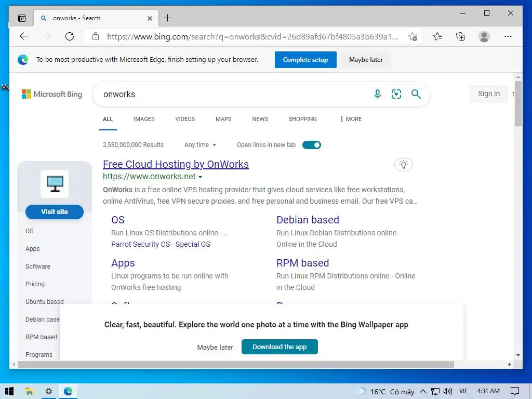The height and width of the screenshot is (399, 532).
Task: Close the onworks - Search tab
Action: click(x=150, y=18)
